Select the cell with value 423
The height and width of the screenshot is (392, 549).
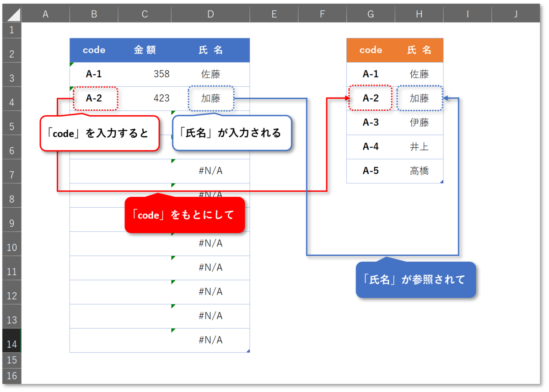145,99
